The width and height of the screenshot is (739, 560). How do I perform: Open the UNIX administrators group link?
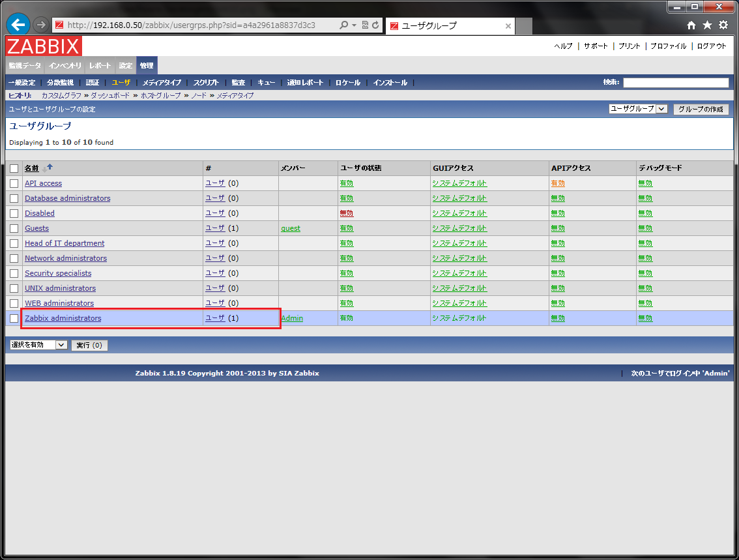(61, 288)
